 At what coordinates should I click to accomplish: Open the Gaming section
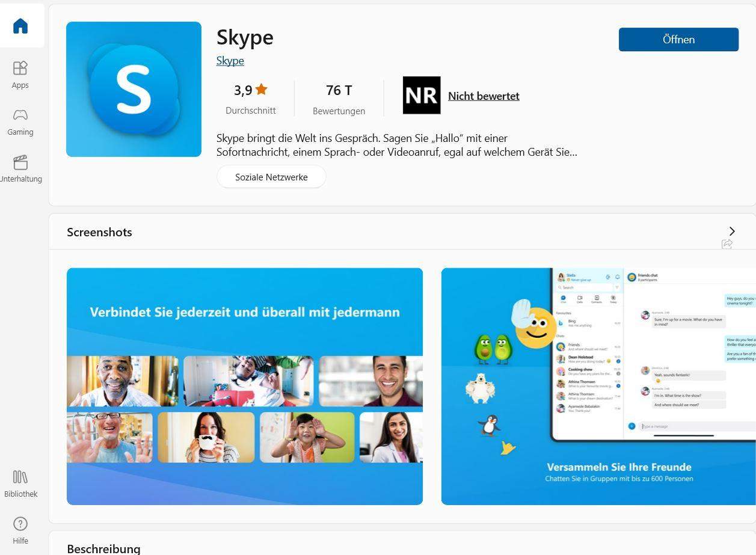[x=20, y=121]
